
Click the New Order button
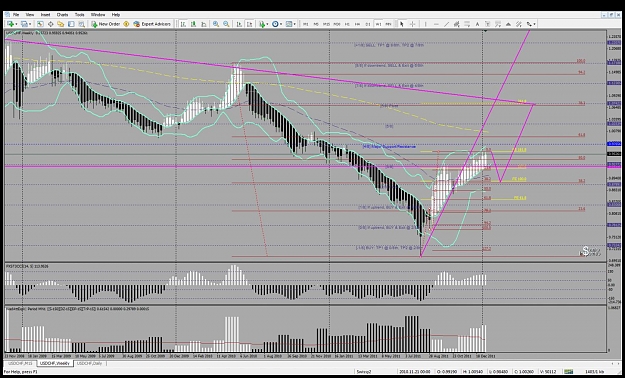tap(106, 24)
